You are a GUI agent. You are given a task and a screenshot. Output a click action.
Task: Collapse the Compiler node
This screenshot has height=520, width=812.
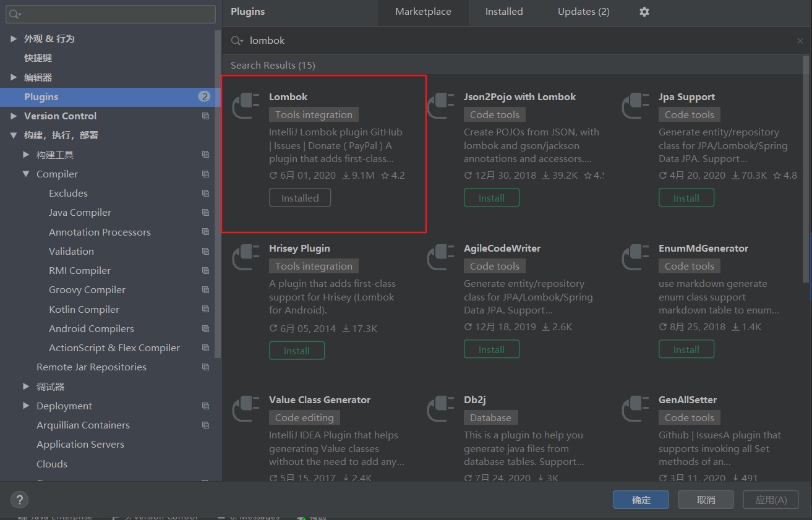click(x=26, y=174)
